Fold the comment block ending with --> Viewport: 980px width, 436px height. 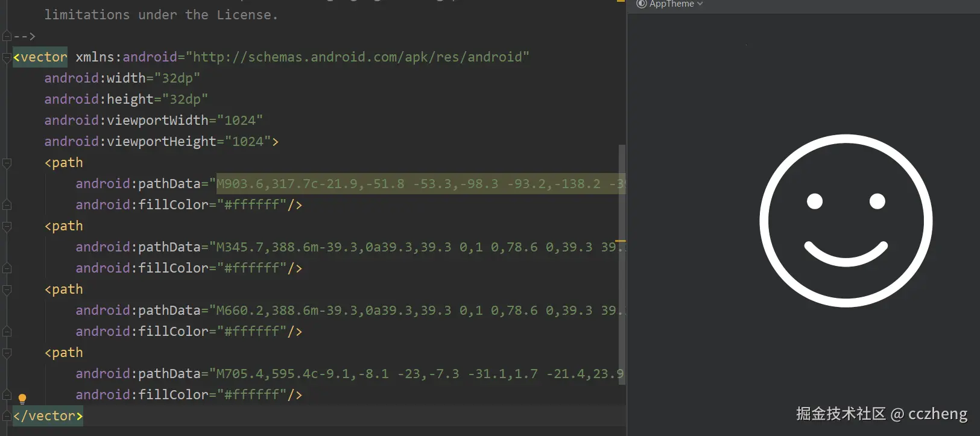point(7,36)
